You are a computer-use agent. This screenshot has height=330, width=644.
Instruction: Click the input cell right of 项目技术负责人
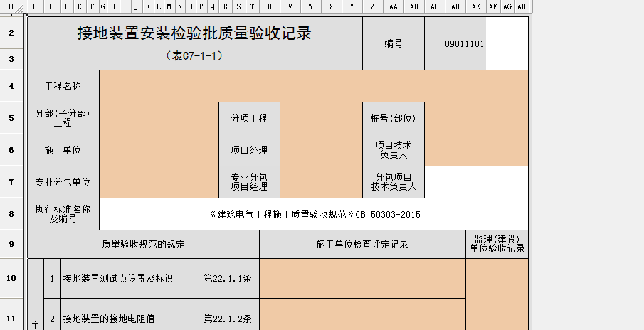pyautogui.click(x=477, y=150)
